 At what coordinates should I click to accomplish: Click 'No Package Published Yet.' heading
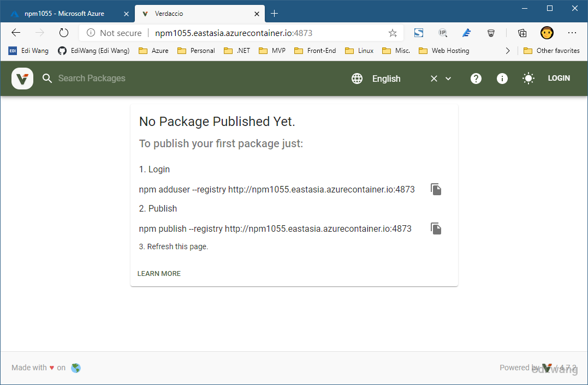217,122
